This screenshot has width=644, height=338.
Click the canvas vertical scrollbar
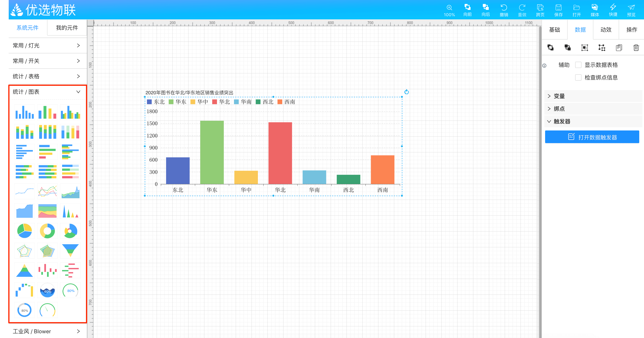point(540,182)
